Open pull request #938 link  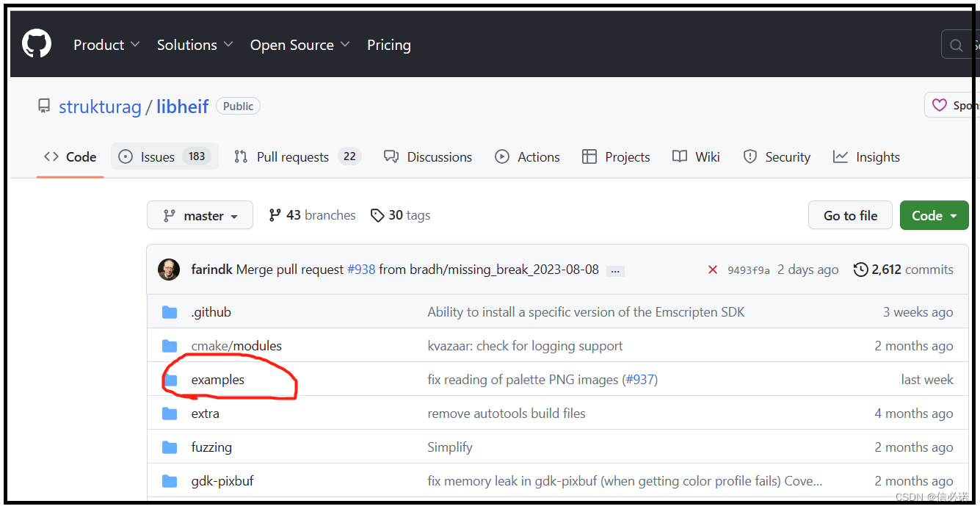click(361, 270)
